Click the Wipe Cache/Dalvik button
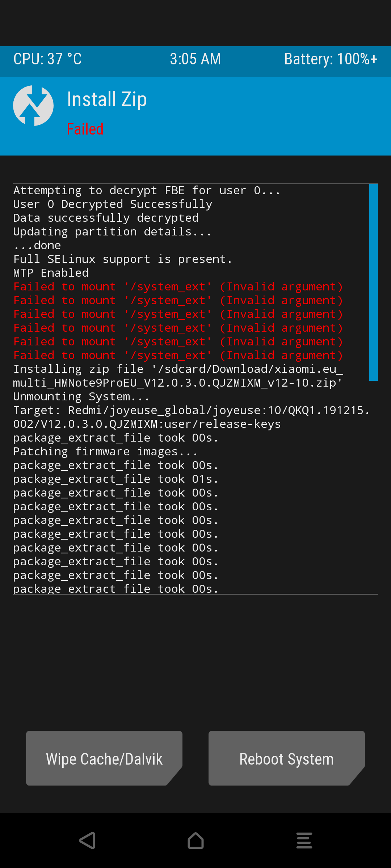Image resolution: width=391 pixels, height=868 pixels. (104, 758)
